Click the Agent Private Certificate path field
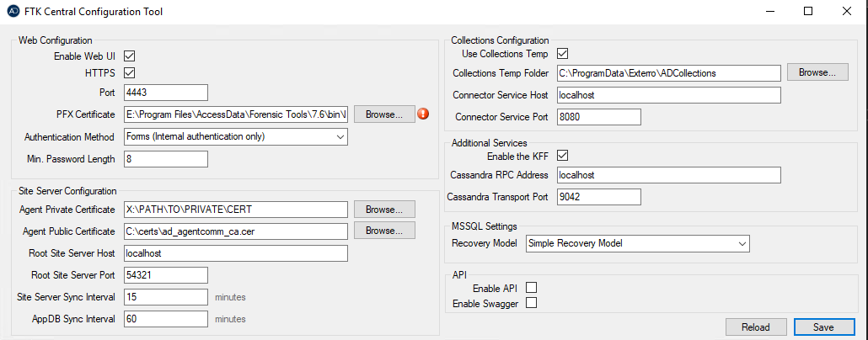 236,210
